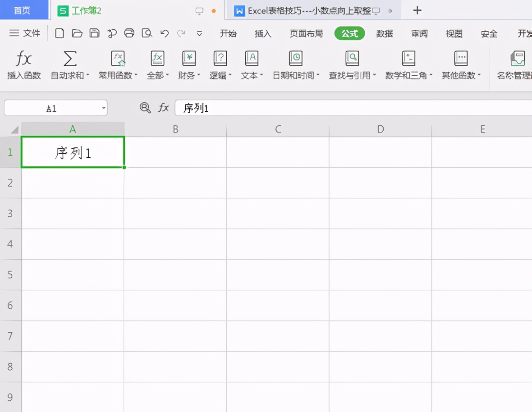This screenshot has height=412, width=532.
Task: Select row 5 header
Action: pyautogui.click(x=10, y=275)
